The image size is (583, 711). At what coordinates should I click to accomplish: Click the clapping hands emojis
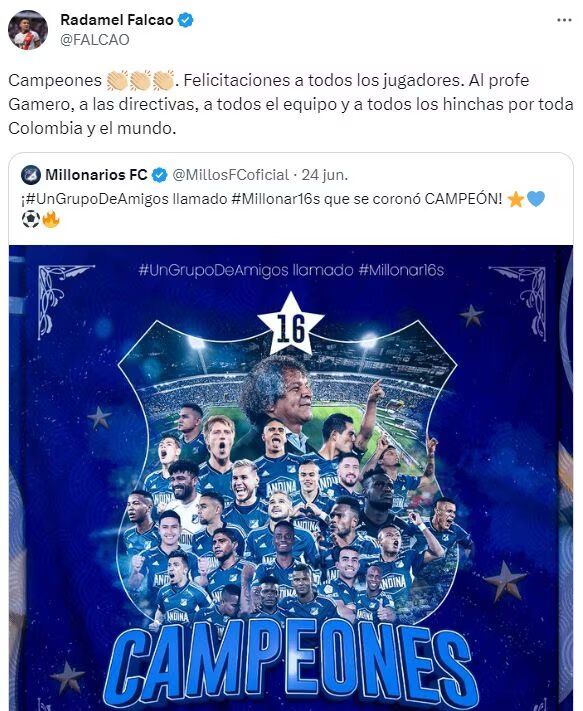(x=140, y=80)
